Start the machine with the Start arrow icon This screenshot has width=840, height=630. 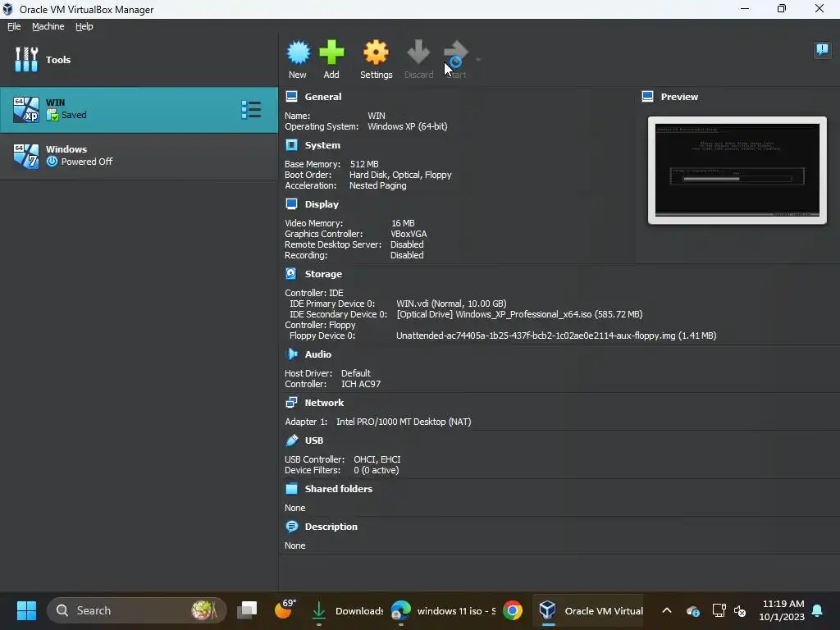456,53
